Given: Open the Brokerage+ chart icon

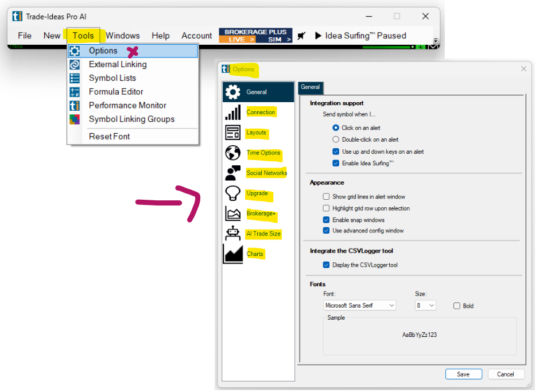Looking at the screenshot, I should [x=233, y=214].
